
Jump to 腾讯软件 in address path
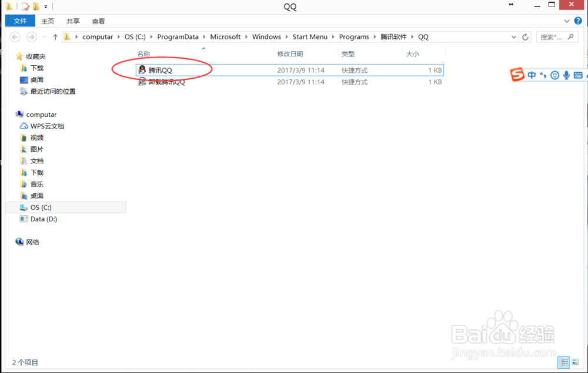pyautogui.click(x=393, y=36)
